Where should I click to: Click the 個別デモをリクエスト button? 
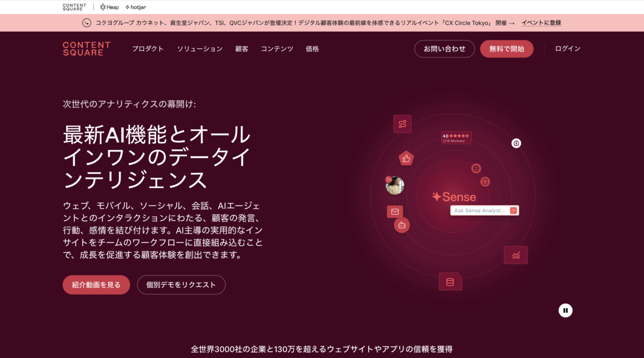[x=181, y=285]
